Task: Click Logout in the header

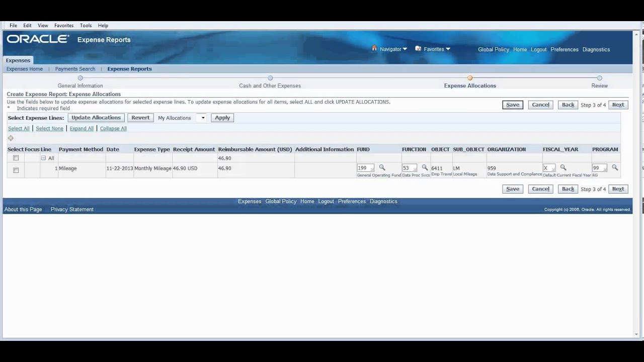Action: tap(538, 49)
